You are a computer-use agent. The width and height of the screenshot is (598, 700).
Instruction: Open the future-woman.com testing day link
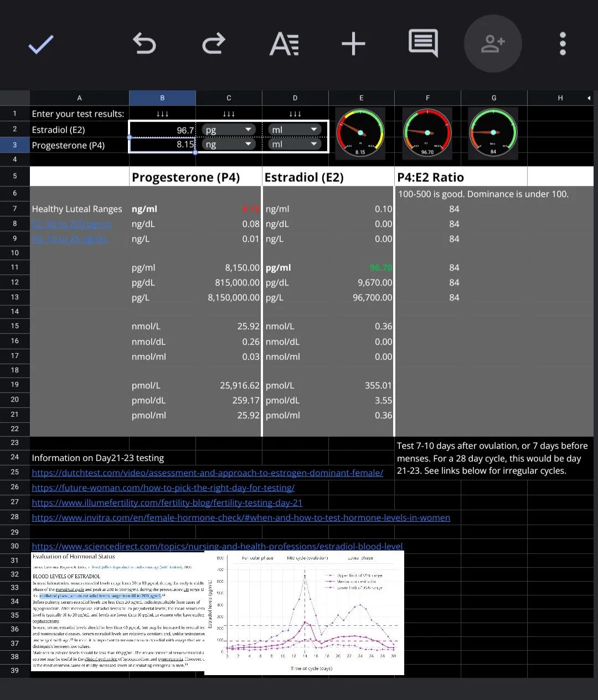(x=163, y=488)
